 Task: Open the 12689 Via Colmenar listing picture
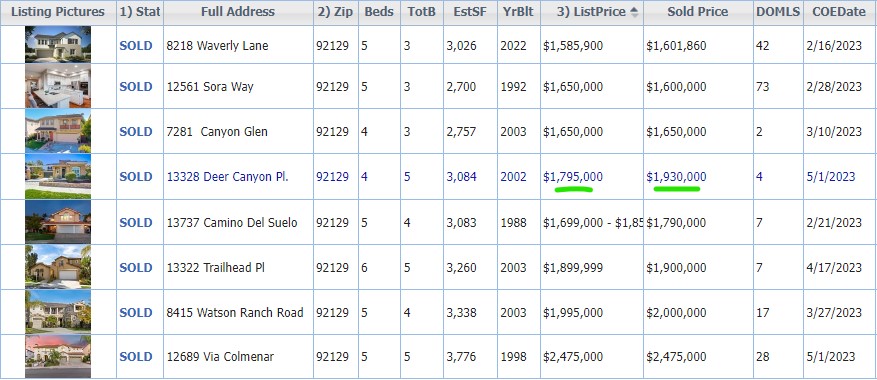[x=58, y=356]
